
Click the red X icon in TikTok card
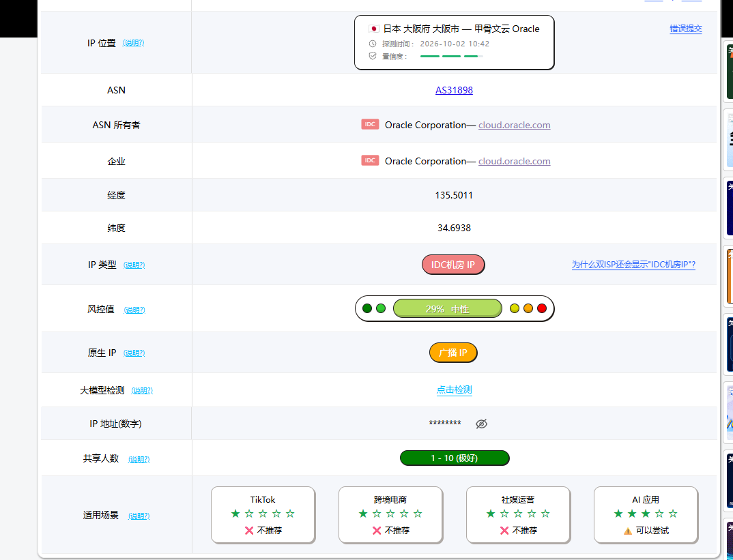[249, 531]
